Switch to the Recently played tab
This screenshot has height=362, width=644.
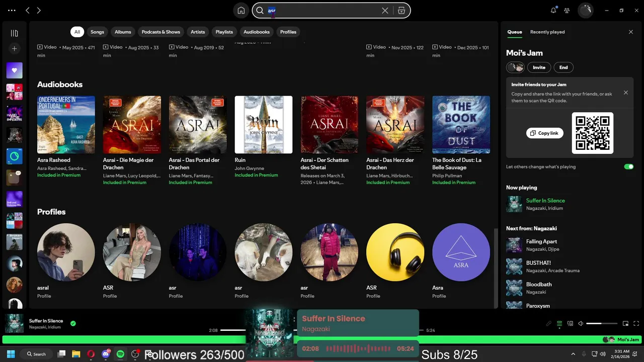point(547,32)
